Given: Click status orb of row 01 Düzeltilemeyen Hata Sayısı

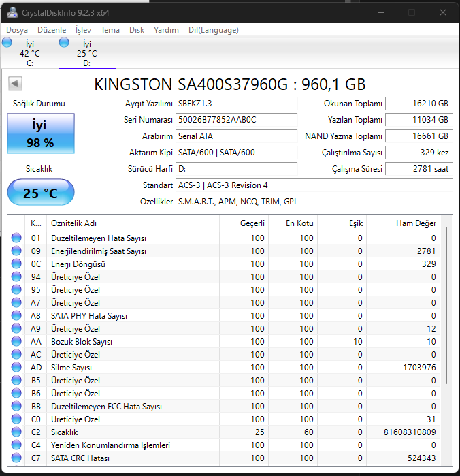Looking at the screenshot, I should click(16, 238).
